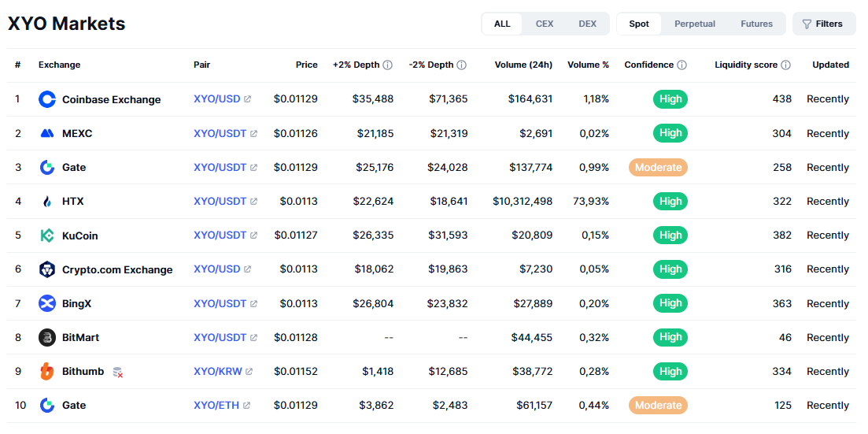
Task: Click external link icon on HTX pair
Action: coord(253,201)
